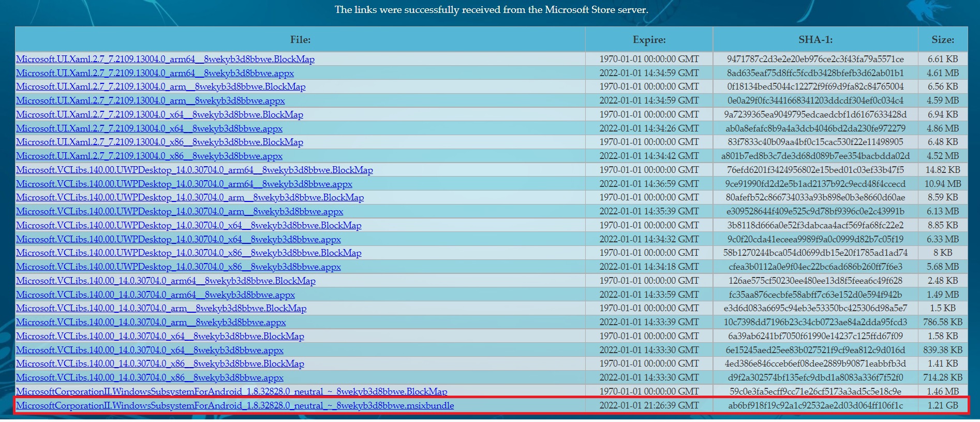The height and width of the screenshot is (422, 980).
Task: Click the Size column header
Action: tap(943, 39)
